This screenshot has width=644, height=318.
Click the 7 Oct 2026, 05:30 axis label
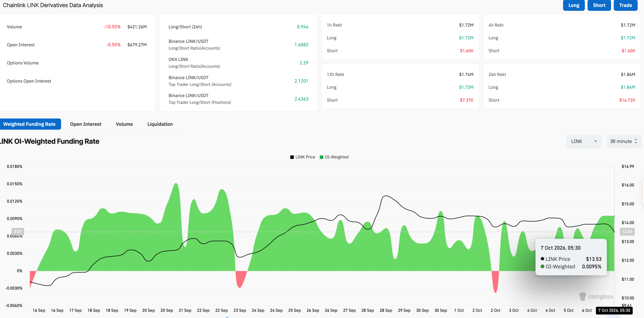(x=614, y=310)
